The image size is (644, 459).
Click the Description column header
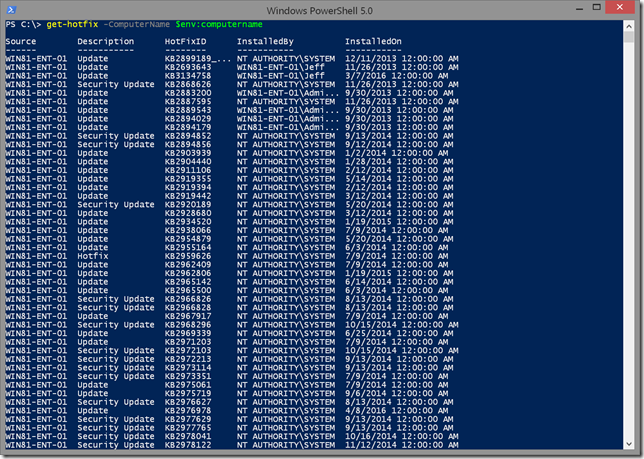pyautogui.click(x=106, y=41)
